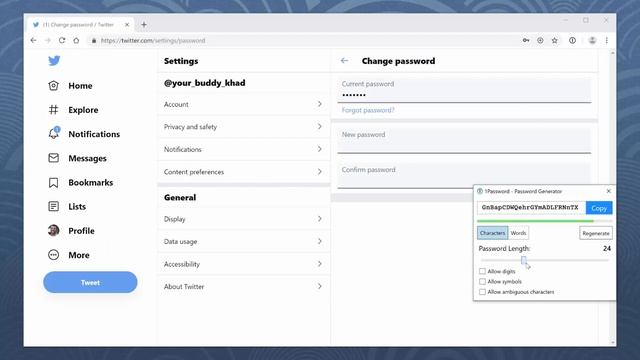This screenshot has height=360, width=640.
Task: Click the generated password text box
Action: click(531, 208)
